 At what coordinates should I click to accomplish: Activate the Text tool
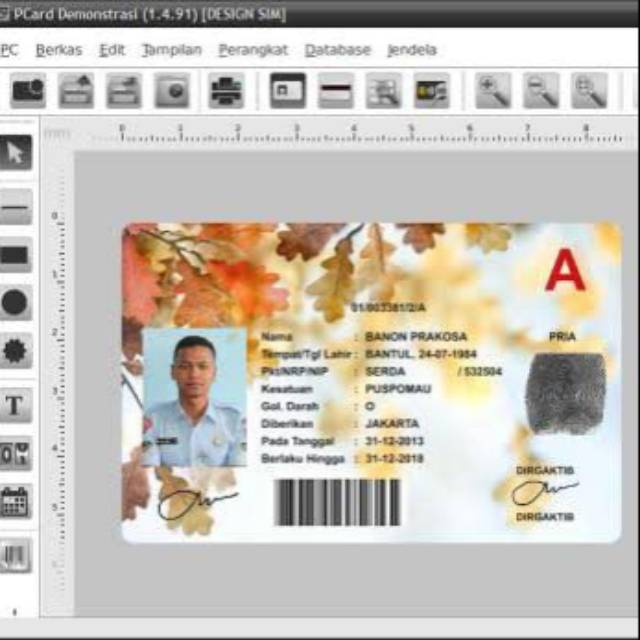click(x=15, y=405)
